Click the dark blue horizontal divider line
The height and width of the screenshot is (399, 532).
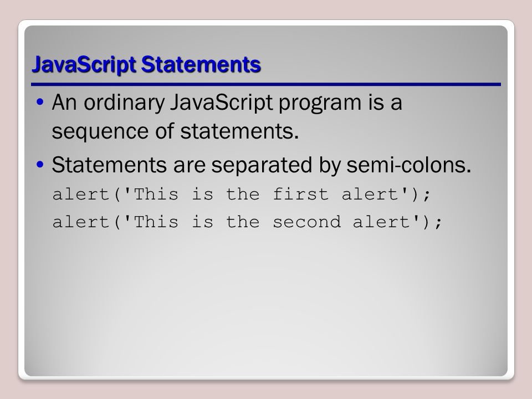tap(265, 84)
